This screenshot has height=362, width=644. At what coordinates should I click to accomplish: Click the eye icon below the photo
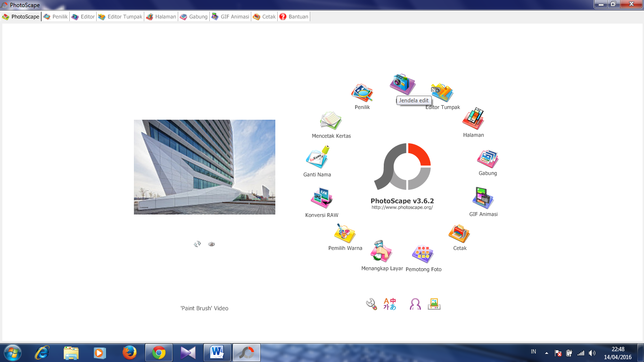212,244
